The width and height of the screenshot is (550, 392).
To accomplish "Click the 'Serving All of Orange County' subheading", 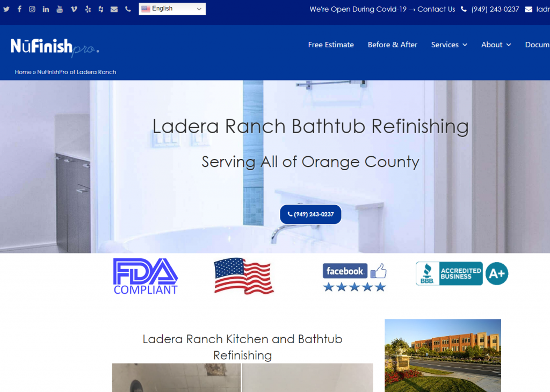I will [310, 162].
